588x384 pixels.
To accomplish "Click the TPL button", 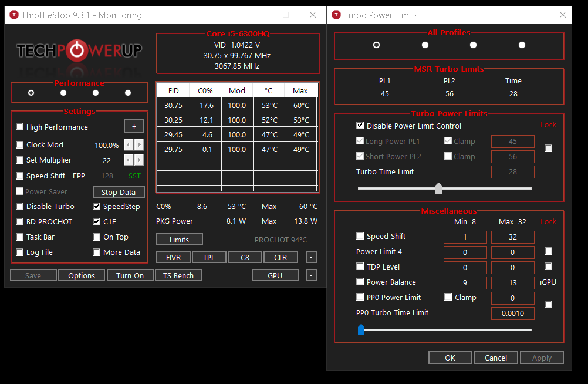I will [x=209, y=257].
